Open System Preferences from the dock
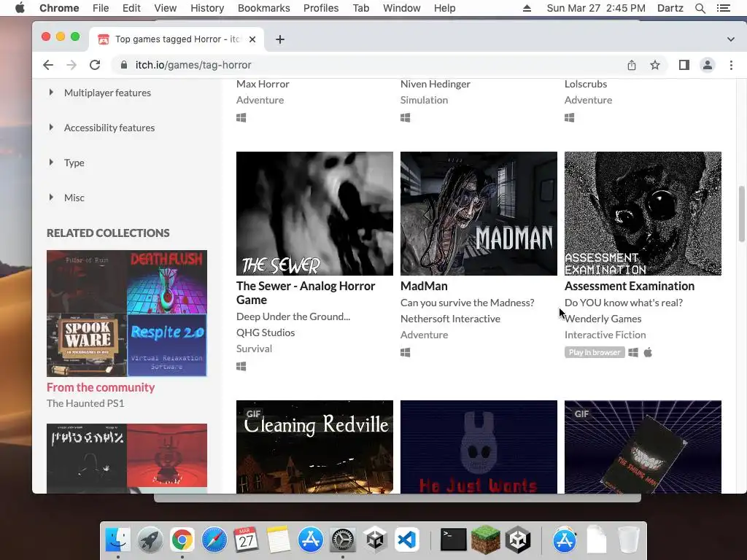Viewport: 747px width, 560px height. [343, 540]
